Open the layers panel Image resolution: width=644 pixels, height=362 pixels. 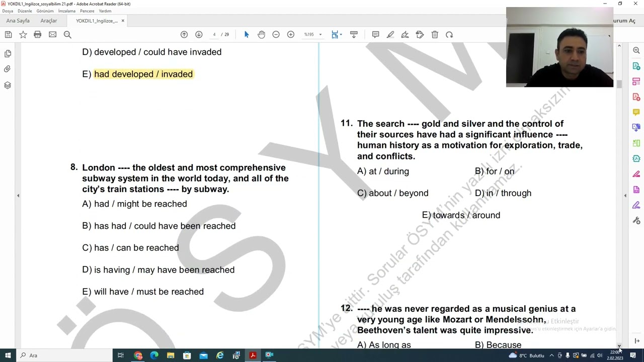(x=8, y=85)
